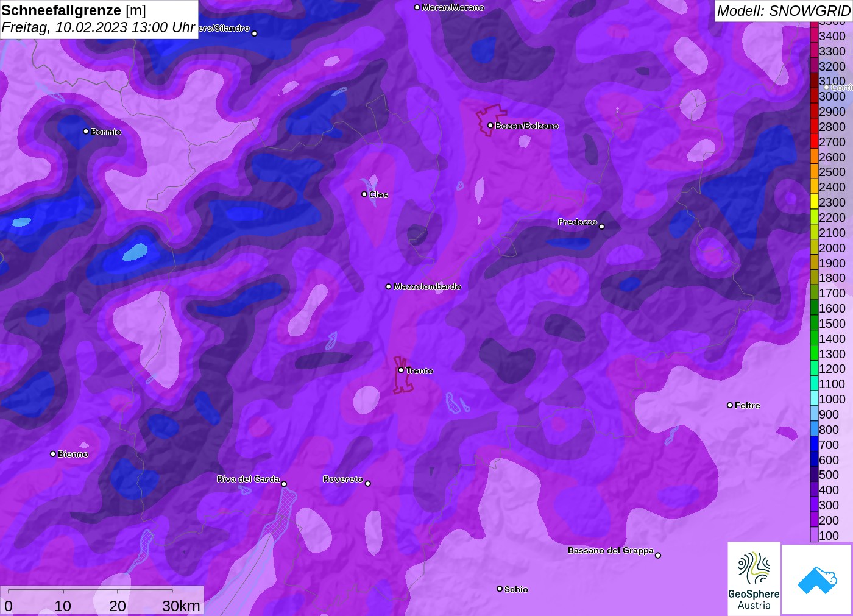Click the Bassano del Grappa marker dot
Image resolution: width=853 pixels, height=616 pixels.
click(658, 555)
